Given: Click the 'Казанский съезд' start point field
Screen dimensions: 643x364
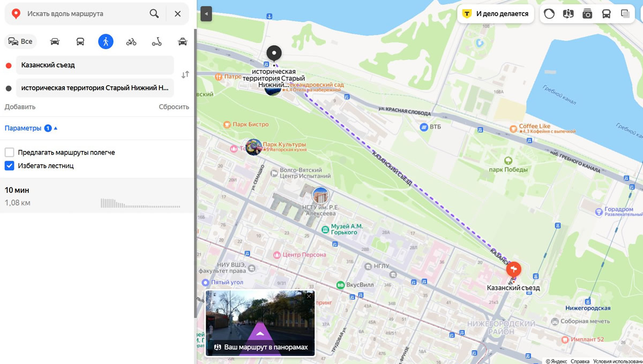Looking at the screenshot, I should 94,65.
